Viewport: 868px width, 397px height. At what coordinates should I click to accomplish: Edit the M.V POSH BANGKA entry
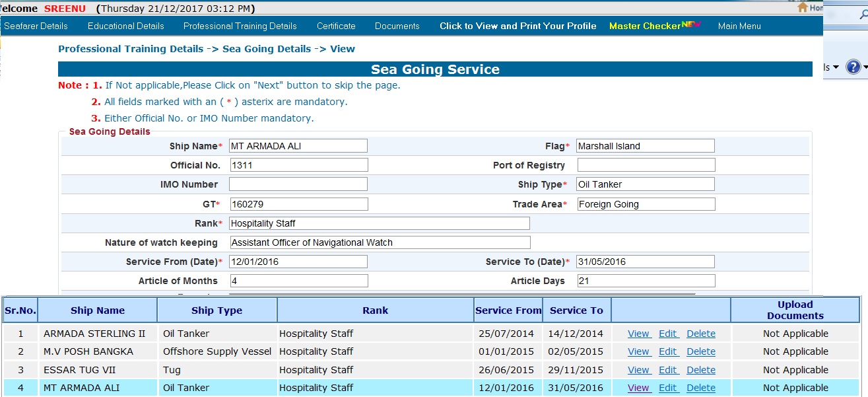click(668, 351)
